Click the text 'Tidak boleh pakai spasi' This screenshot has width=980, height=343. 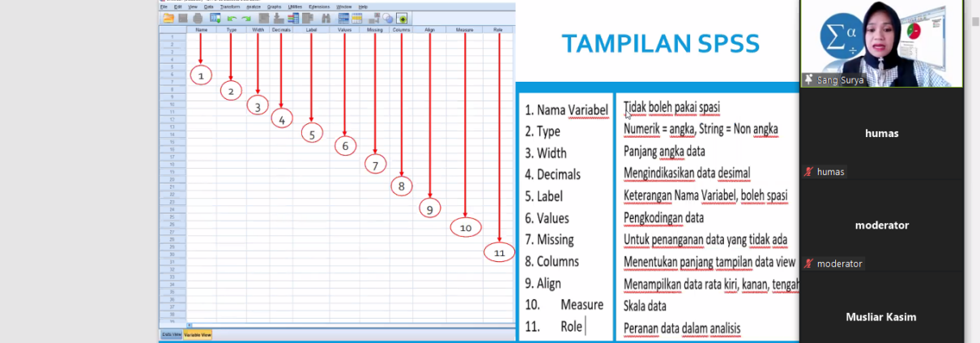point(672,107)
